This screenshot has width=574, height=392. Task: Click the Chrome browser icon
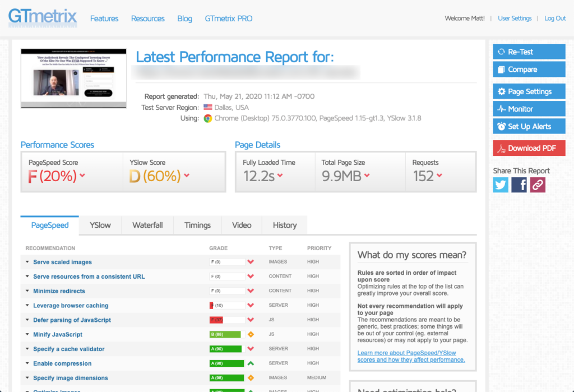click(x=208, y=118)
